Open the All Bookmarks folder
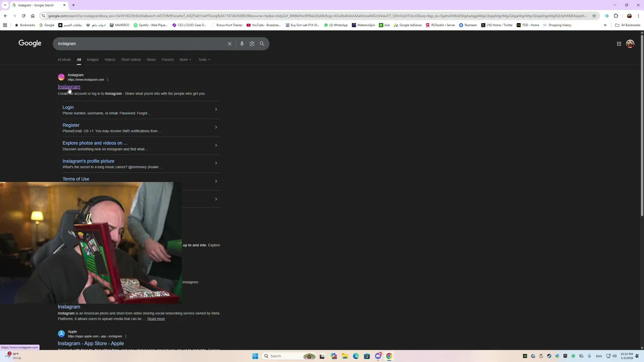Screen dimensions: 644x362 [628, 25]
